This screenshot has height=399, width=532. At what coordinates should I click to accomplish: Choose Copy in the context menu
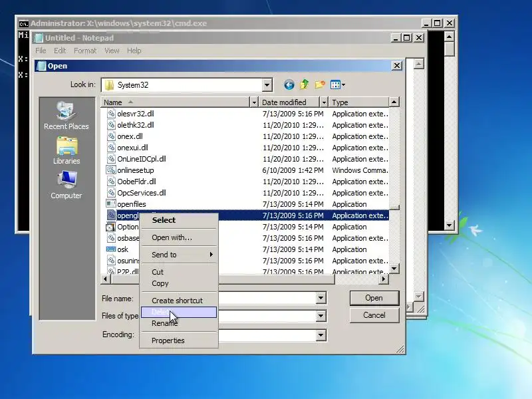coord(179,283)
